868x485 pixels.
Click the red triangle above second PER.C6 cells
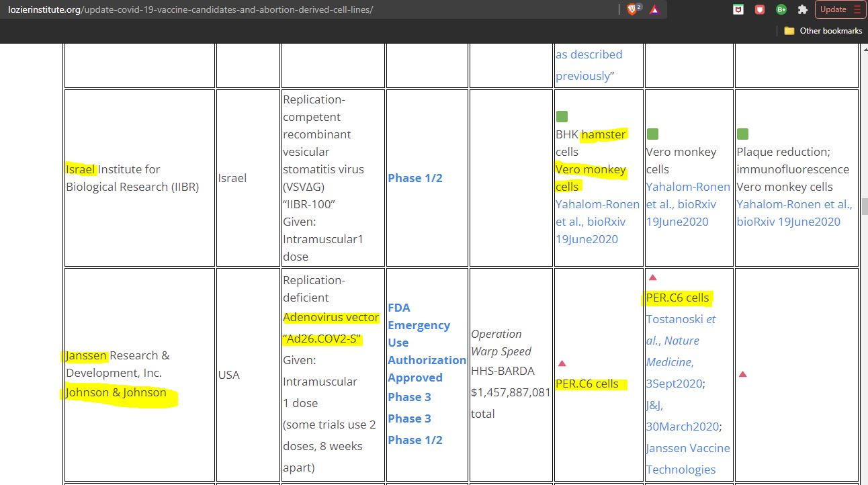click(652, 277)
